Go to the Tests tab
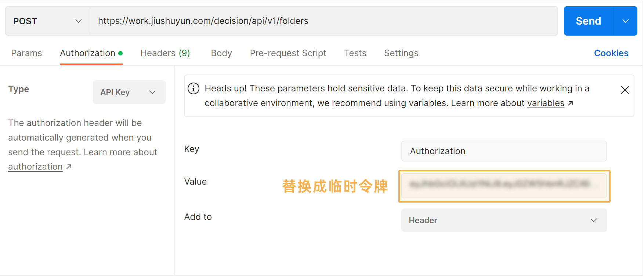The width and height of the screenshot is (644, 276). (x=355, y=53)
